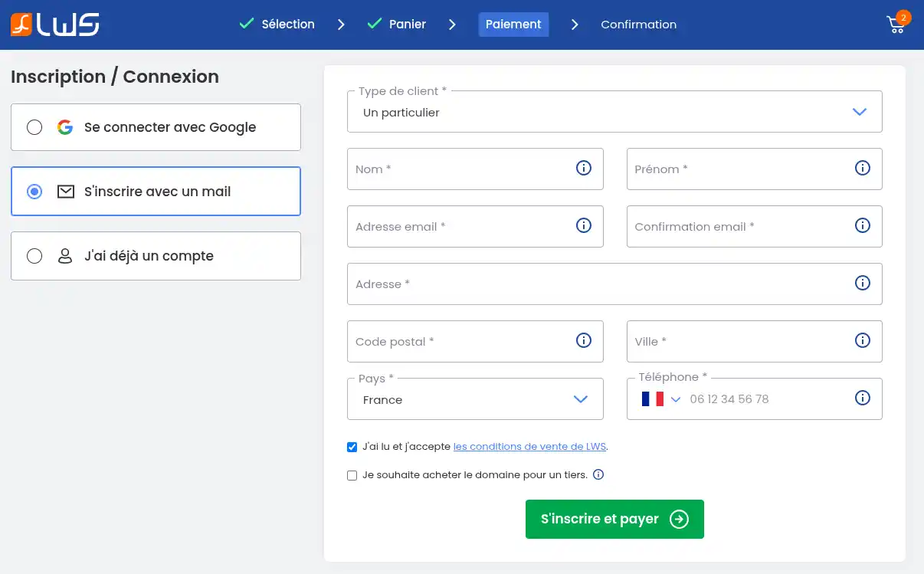Click S'inscrire et payer button
924x574 pixels.
coord(614,519)
